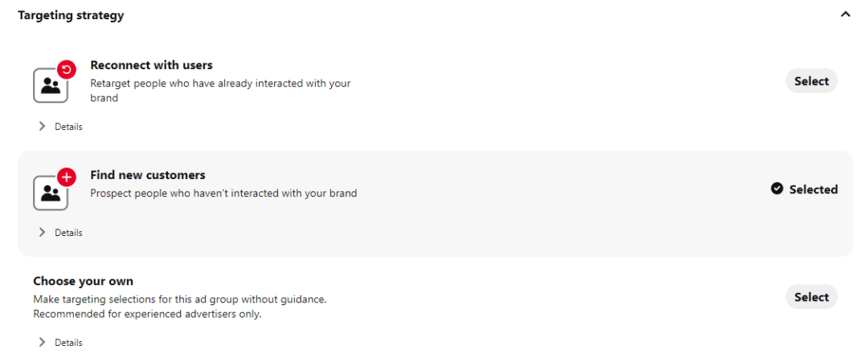Viewport: 868px width, 362px height.
Task: Click the red plus badge icon
Action: [x=67, y=177]
